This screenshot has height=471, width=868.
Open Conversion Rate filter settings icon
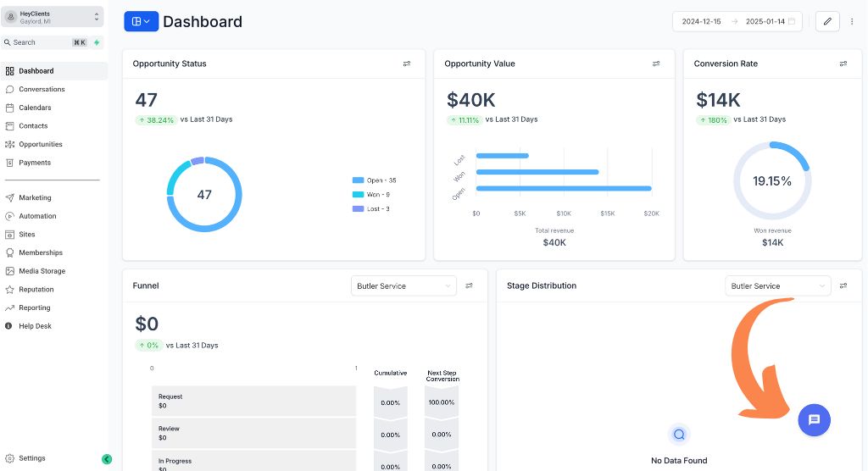(x=843, y=64)
